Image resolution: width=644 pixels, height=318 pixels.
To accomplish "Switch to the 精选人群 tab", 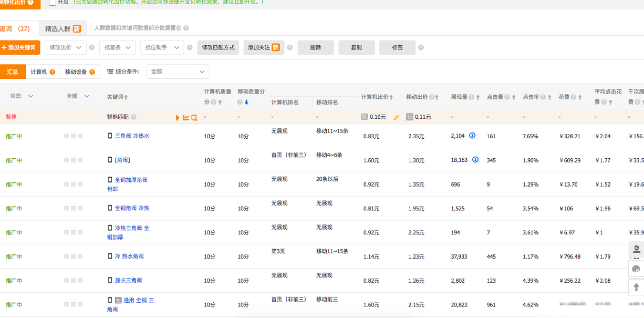I will (63, 29).
